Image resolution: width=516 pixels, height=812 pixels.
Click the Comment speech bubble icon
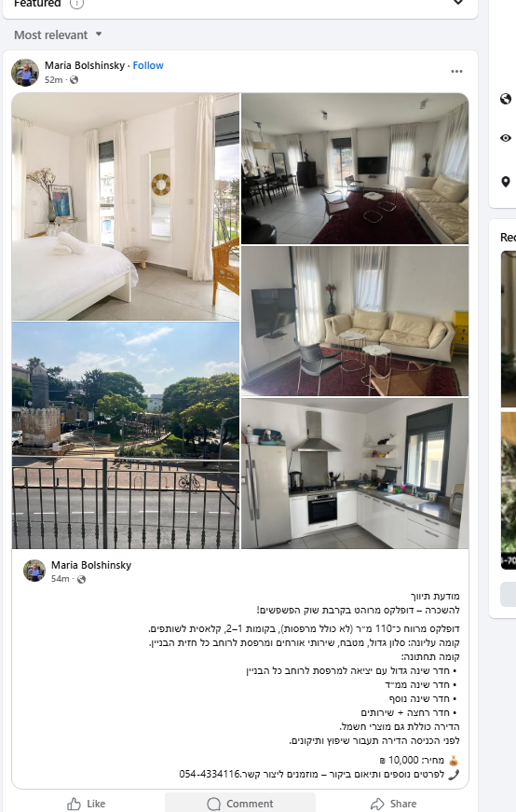point(213,804)
